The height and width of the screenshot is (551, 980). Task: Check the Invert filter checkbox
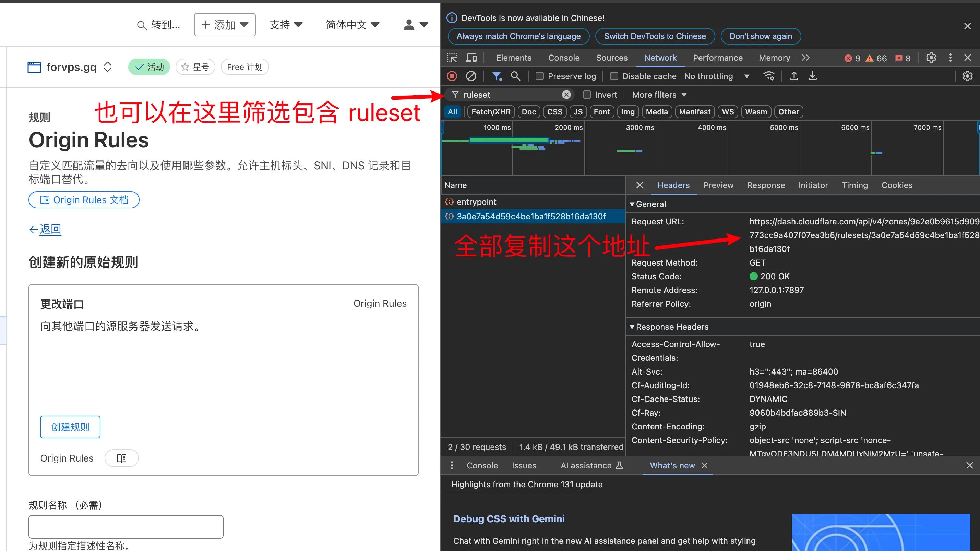[x=587, y=95]
